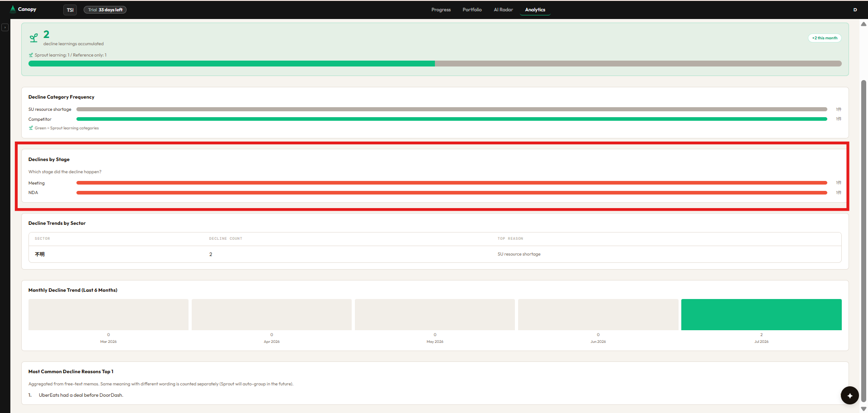Click the Sprout learning legend icon
Viewport: 868px width, 413px height.
click(x=31, y=55)
